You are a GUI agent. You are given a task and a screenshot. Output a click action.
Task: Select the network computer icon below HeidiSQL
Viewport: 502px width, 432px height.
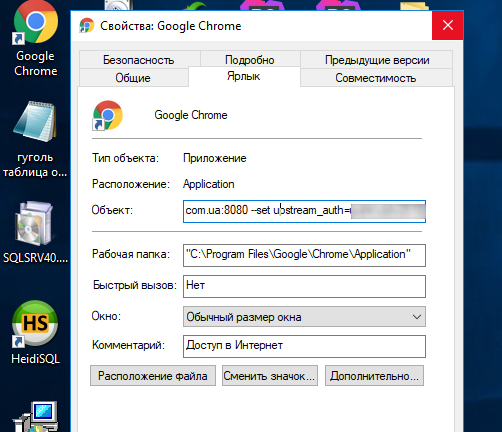pos(35,417)
